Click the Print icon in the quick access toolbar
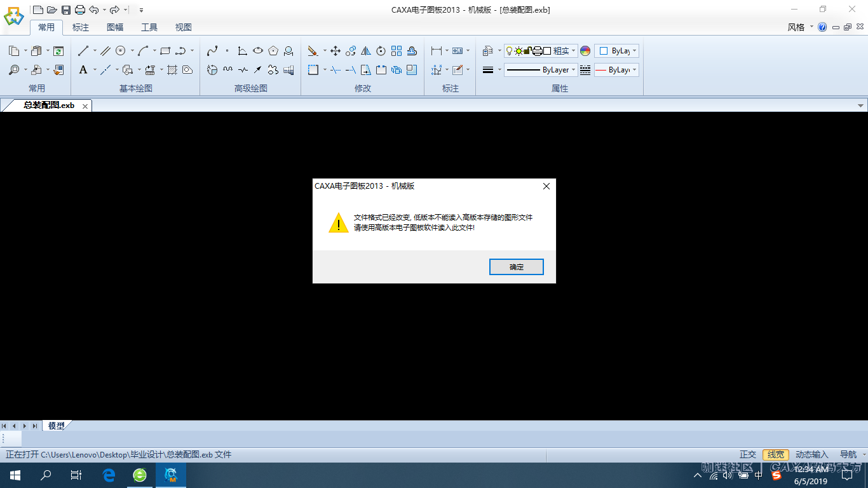The image size is (868, 488). (x=80, y=10)
